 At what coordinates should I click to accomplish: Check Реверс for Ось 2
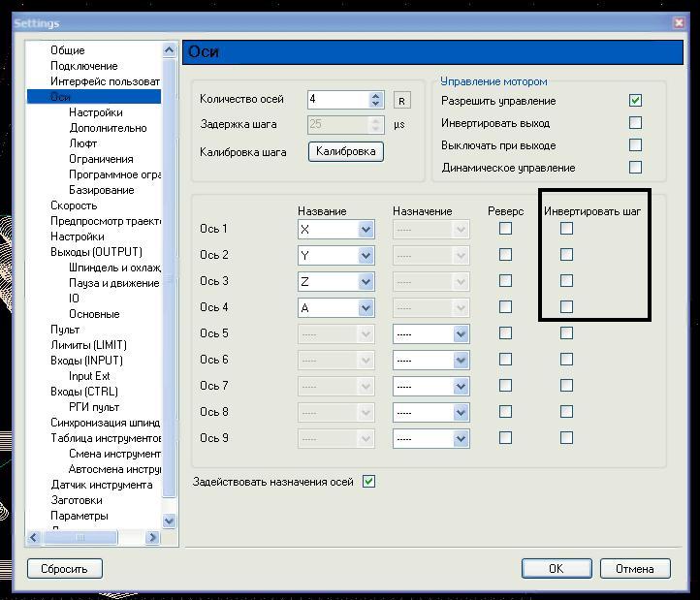pyautogui.click(x=505, y=255)
